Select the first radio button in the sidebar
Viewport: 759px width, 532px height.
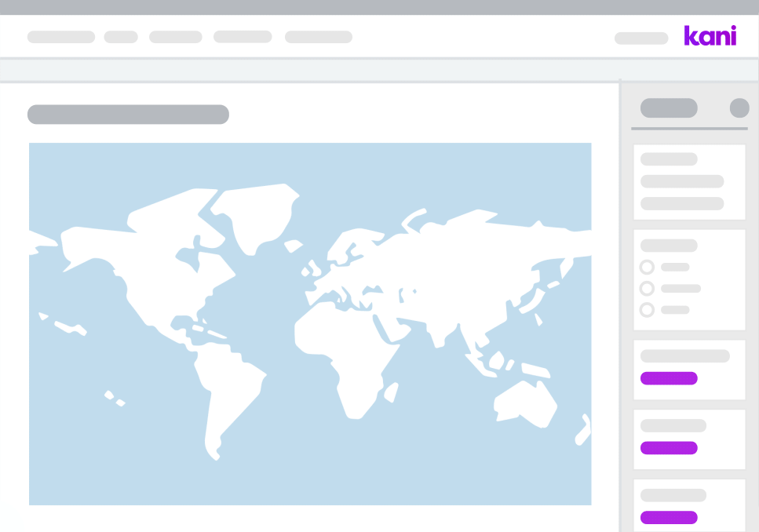(647, 268)
